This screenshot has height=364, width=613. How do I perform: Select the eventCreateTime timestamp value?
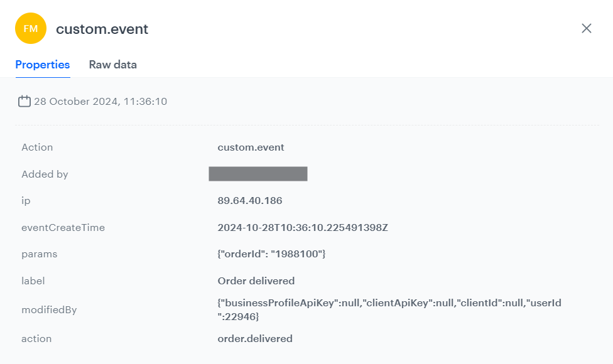[x=302, y=228]
